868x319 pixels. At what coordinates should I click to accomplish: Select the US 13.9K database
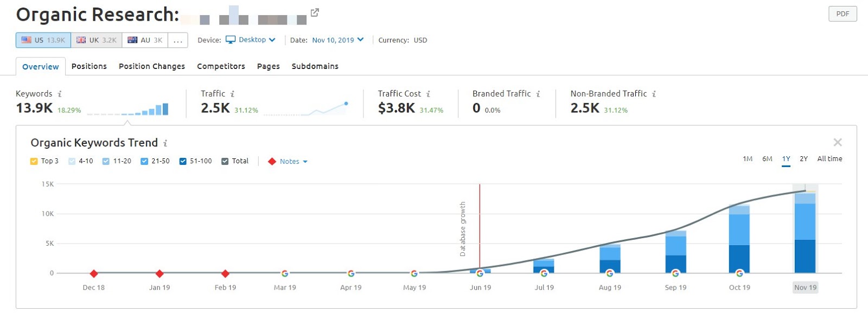pos(43,40)
